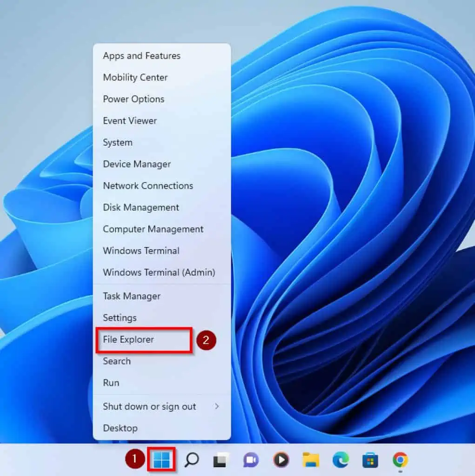Open File Explorer from the taskbar
Screen dimensions: 475x476
click(x=309, y=461)
